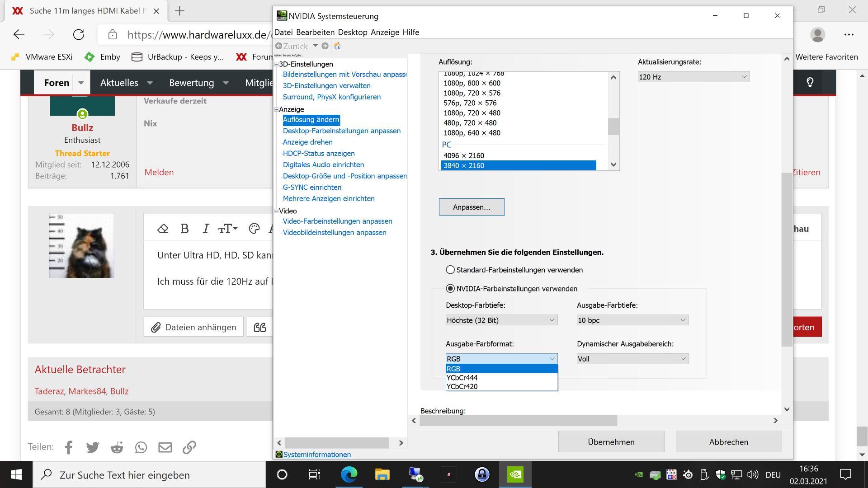The image size is (868, 488).
Task: Open the Systeminformationen link
Action: tap(317, 455)
